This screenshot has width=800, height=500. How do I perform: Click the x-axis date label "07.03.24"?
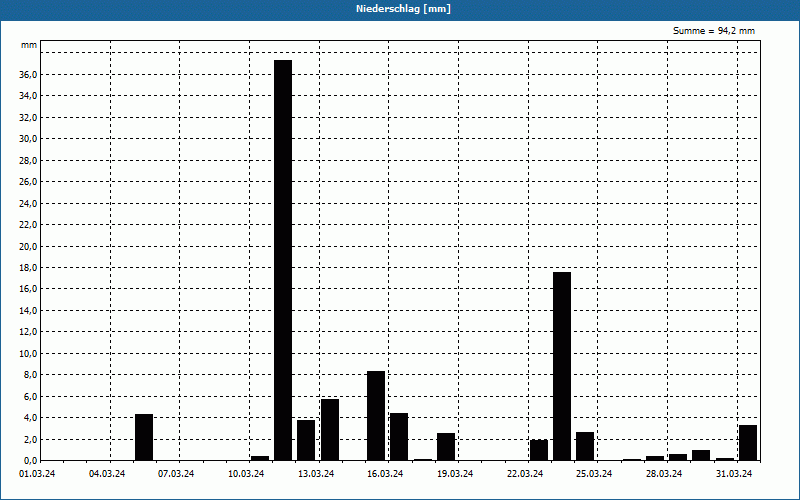point(176,474)
